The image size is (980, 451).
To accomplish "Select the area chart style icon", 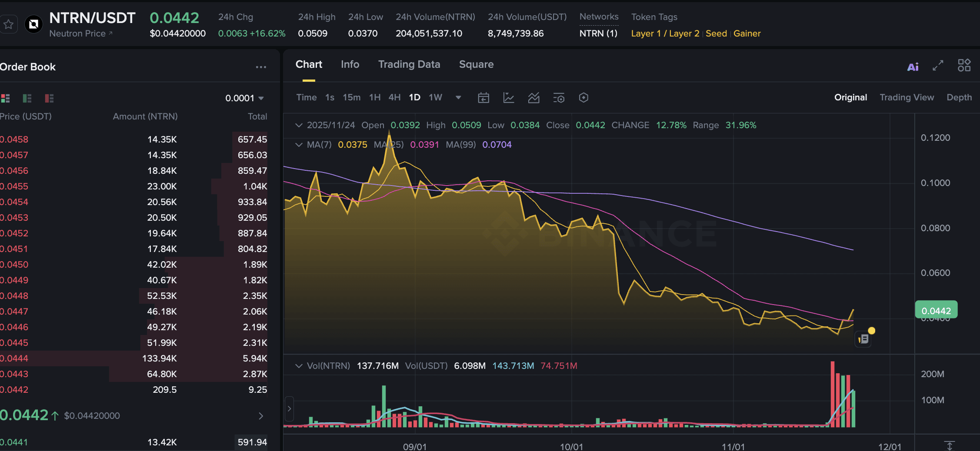I will tap(534, 98).
